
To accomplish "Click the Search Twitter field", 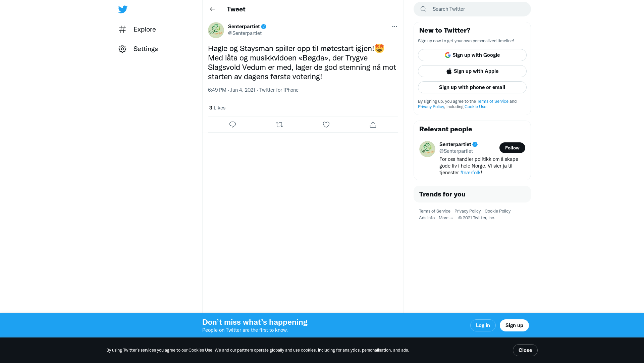I will (x=472, y=9).
